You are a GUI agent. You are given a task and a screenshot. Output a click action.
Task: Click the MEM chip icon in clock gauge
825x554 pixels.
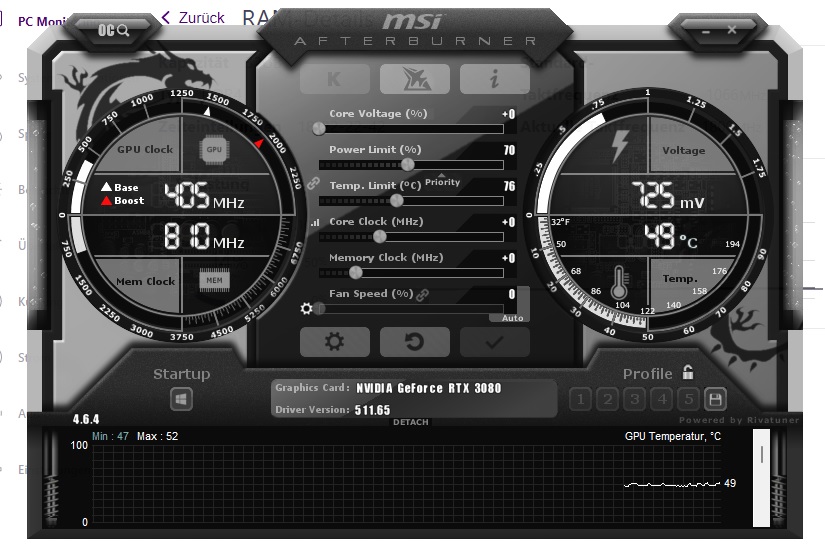point(214,280)
